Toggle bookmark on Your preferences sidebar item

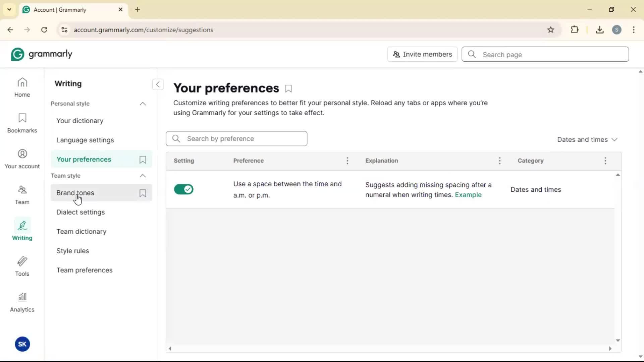(143, 160)
